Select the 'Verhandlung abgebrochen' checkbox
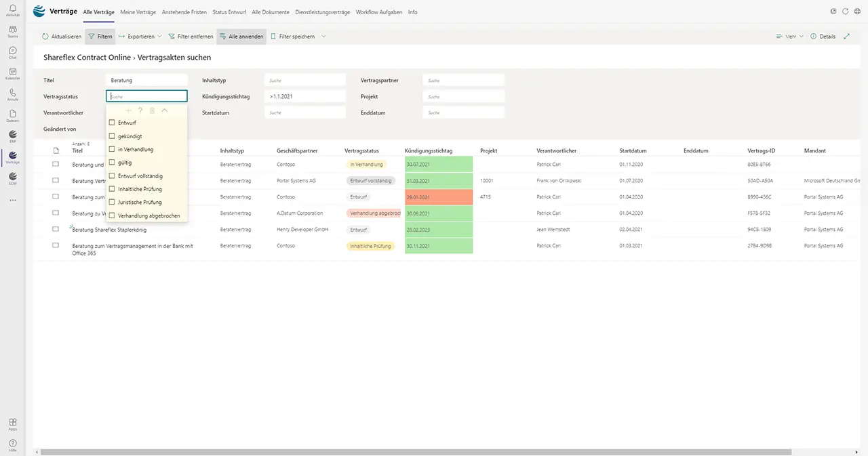 112,215
